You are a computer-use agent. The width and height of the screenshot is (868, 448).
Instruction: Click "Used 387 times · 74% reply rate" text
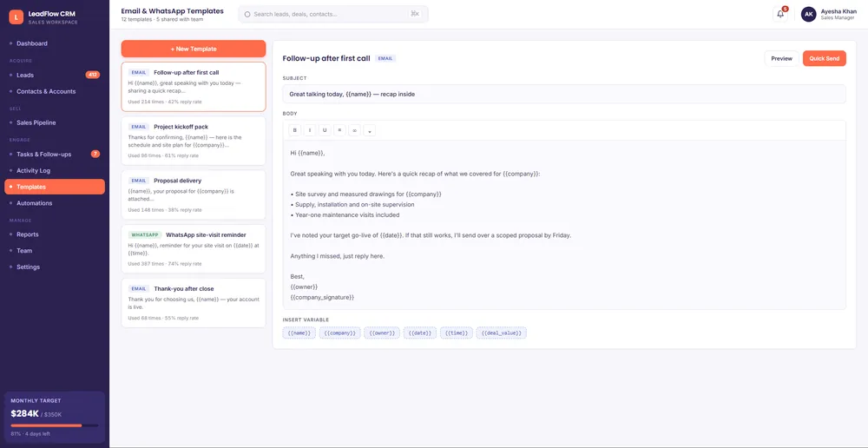coord(163,264)
